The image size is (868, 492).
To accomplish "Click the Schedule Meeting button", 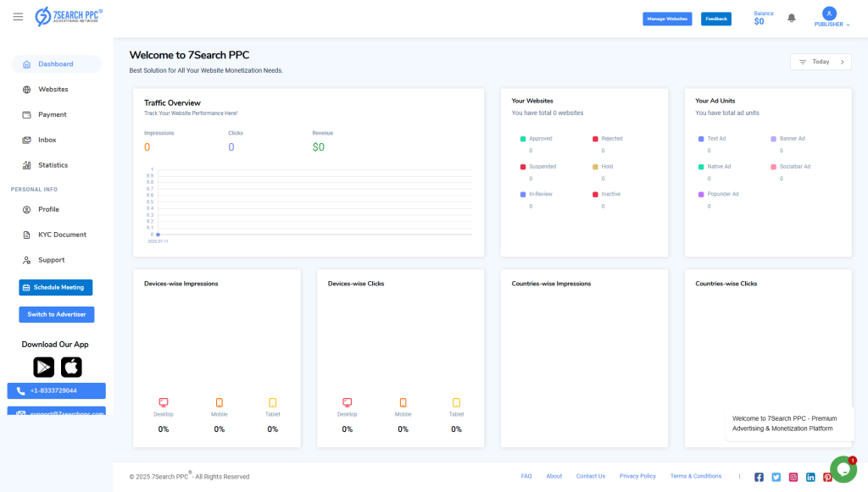I will click(56, 287).
